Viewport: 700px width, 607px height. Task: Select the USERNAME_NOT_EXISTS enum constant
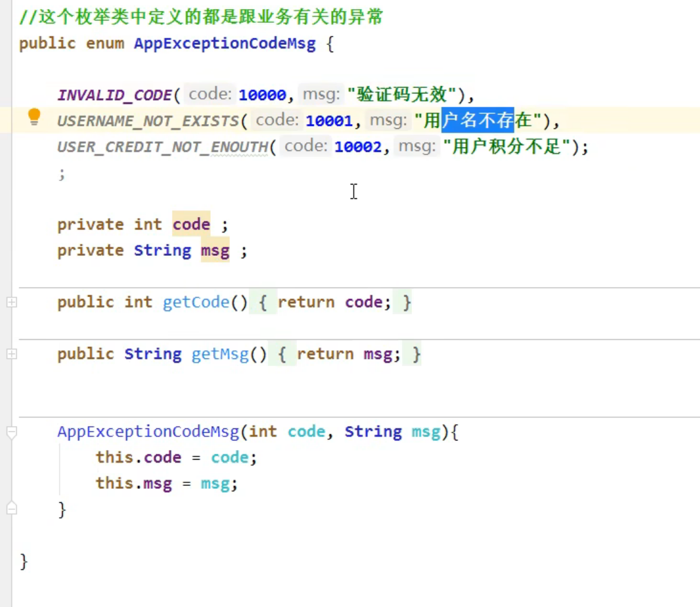147,121
